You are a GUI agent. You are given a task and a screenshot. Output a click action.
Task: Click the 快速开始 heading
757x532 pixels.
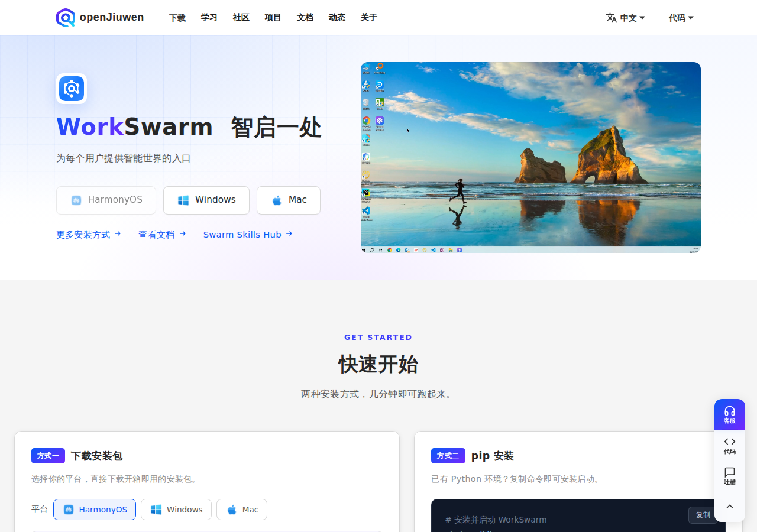coord(378,364)
